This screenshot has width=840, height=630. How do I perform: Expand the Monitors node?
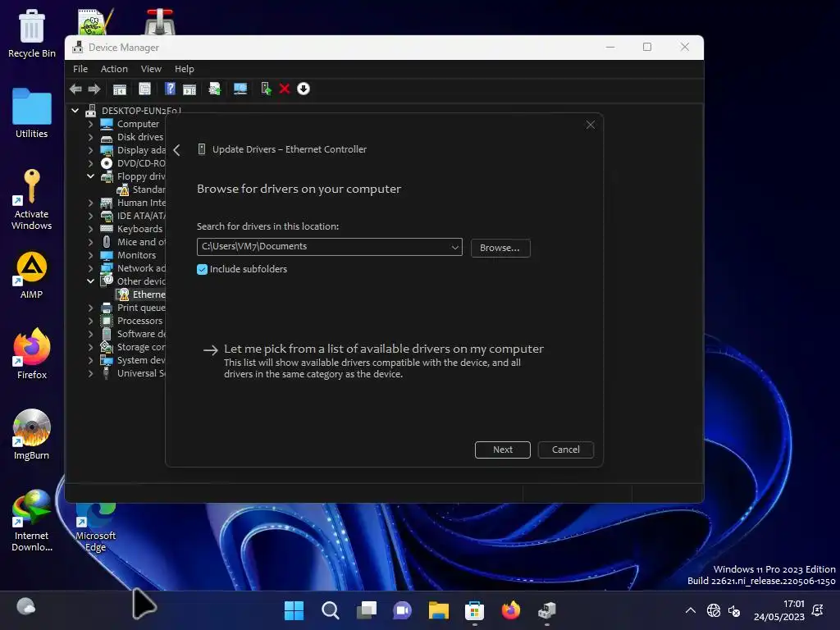point(90,255)
